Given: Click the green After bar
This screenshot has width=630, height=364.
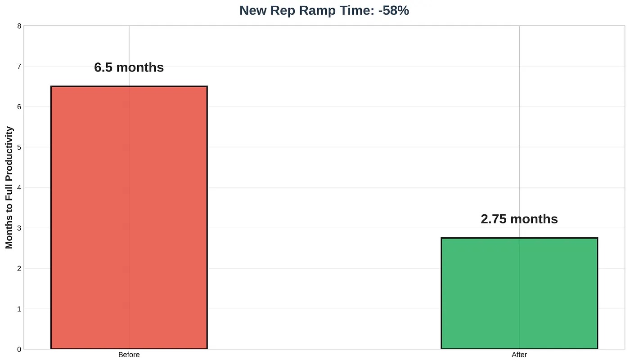Looking at the screenshot, I should (x=519, y=293).
